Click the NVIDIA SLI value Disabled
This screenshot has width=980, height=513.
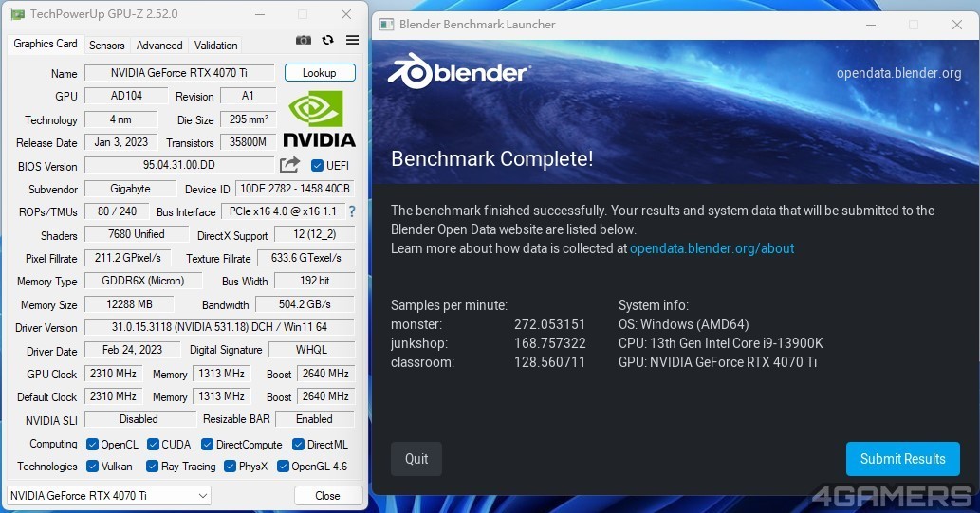tap(139, 419)
